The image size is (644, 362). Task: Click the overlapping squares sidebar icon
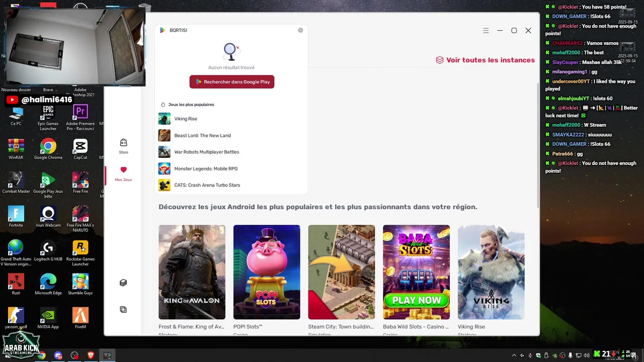(123, 310)
